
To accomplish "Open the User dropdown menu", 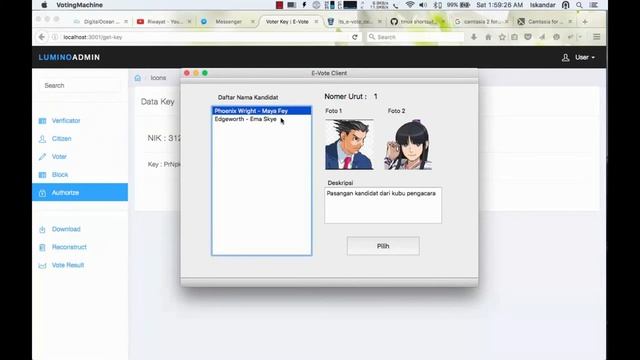I will point(579,58).
